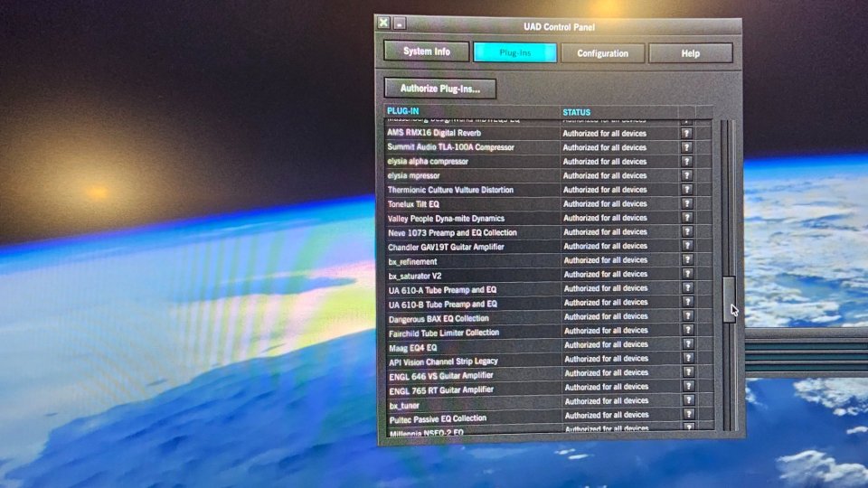Open help for Tonelux Tilt EQ

(687, 203)
